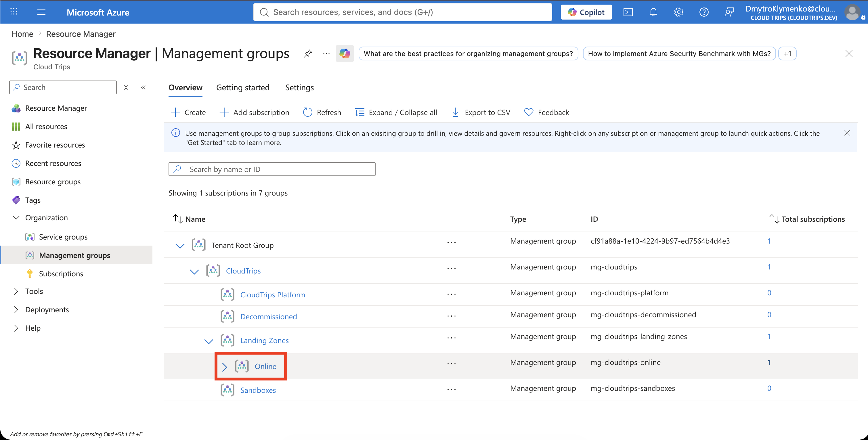The width and height of the screenshot is (868, 440).
Task: Expand the Deployments sidebar section
Action: tap(16, 310)
